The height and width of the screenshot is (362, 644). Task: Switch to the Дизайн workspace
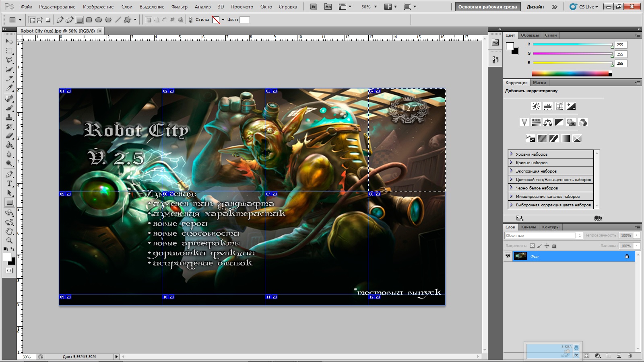pyautogui.click(x=535, y=7)
